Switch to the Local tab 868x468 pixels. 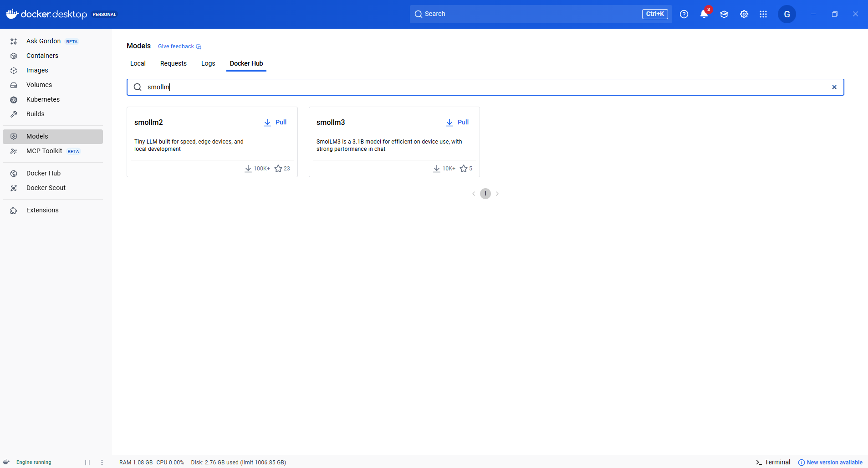pyautogui.click(x=138, y=63)
